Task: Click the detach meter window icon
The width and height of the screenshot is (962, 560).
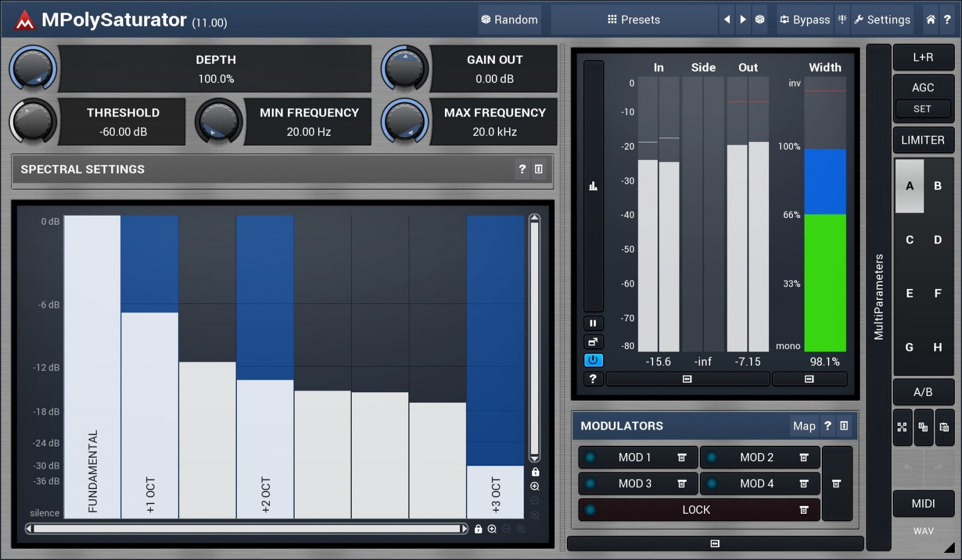Action: [x=593, y=341]
